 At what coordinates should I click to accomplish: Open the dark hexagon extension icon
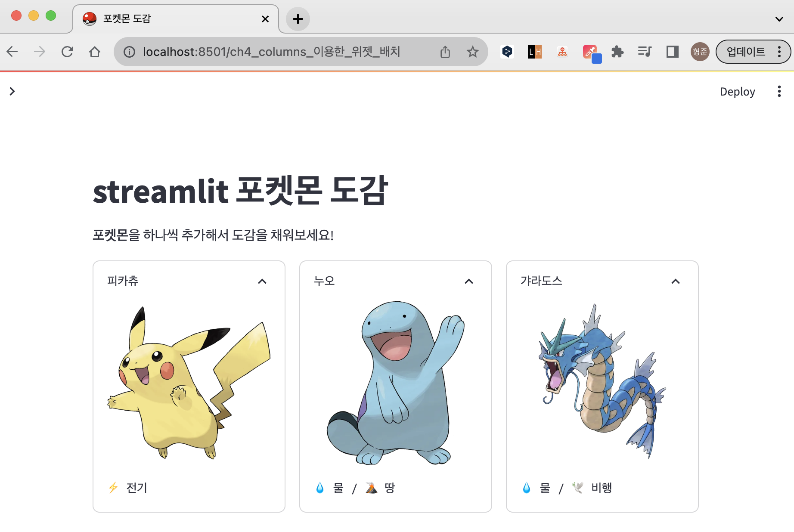(507, 52)
